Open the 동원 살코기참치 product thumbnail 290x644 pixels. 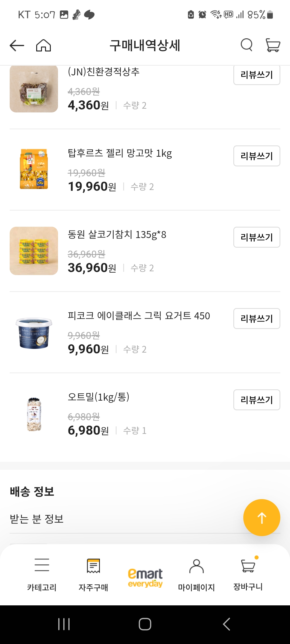[x=34, y=251]
